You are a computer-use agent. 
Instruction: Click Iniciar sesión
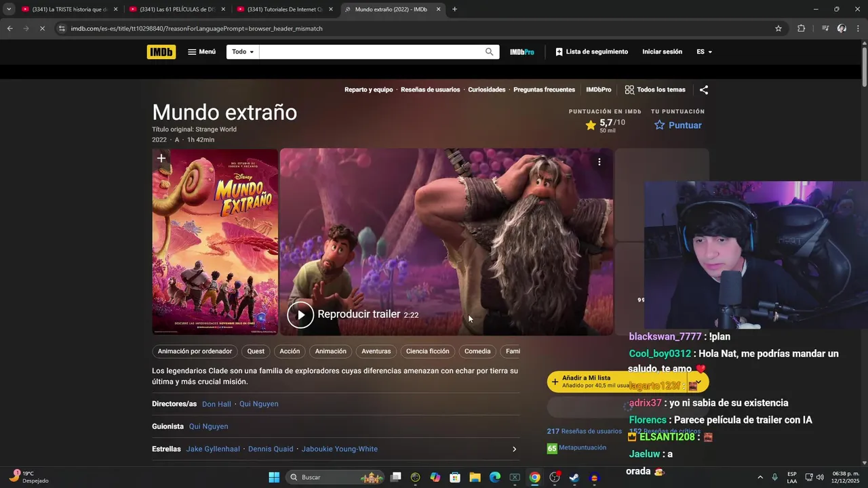(662, 52)
